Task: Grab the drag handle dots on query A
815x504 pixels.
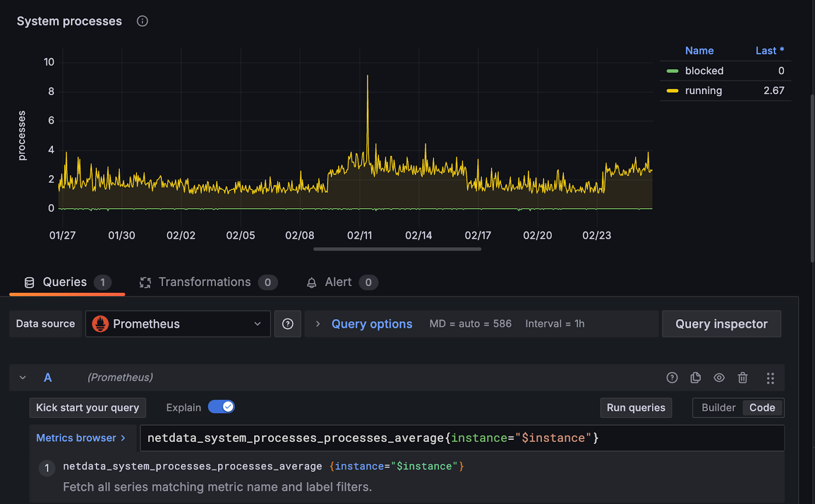Action: 770,378
